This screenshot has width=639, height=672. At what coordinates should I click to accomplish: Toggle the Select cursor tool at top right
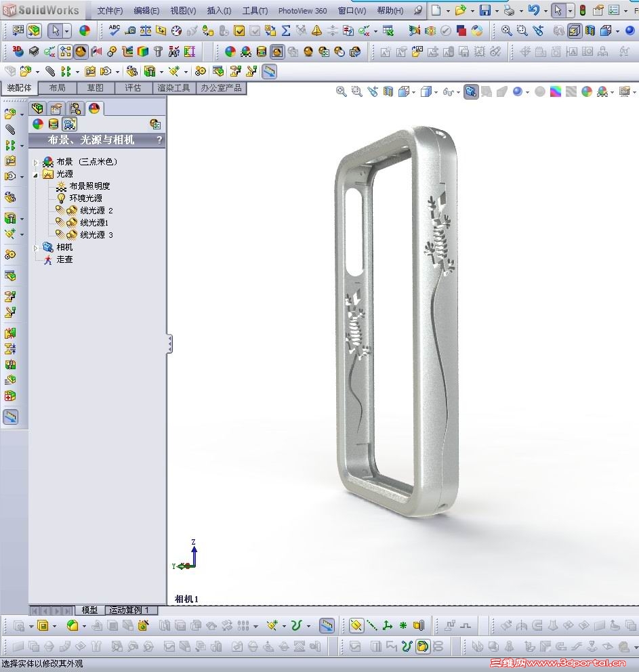(x=558, y=10)
